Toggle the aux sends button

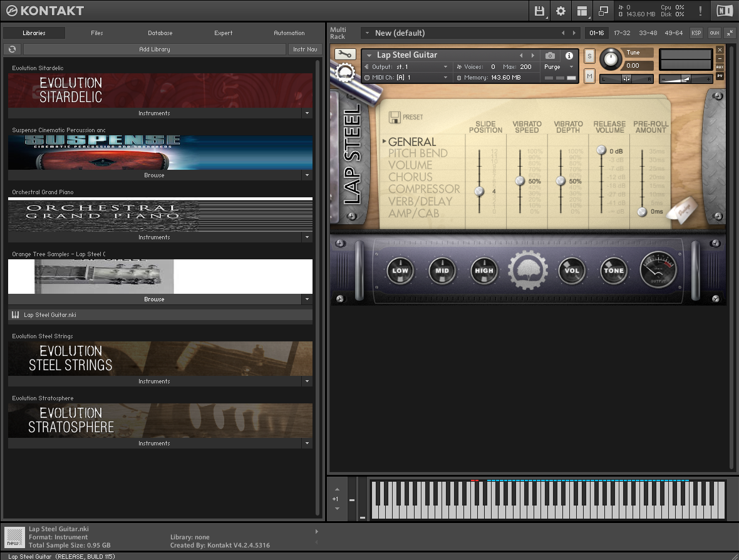click(x=715, y=33)
